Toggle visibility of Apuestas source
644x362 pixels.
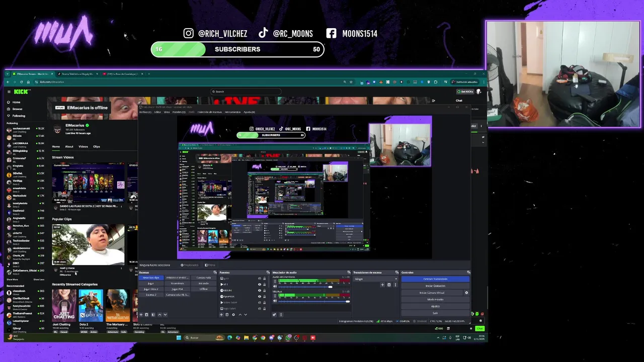260,296
